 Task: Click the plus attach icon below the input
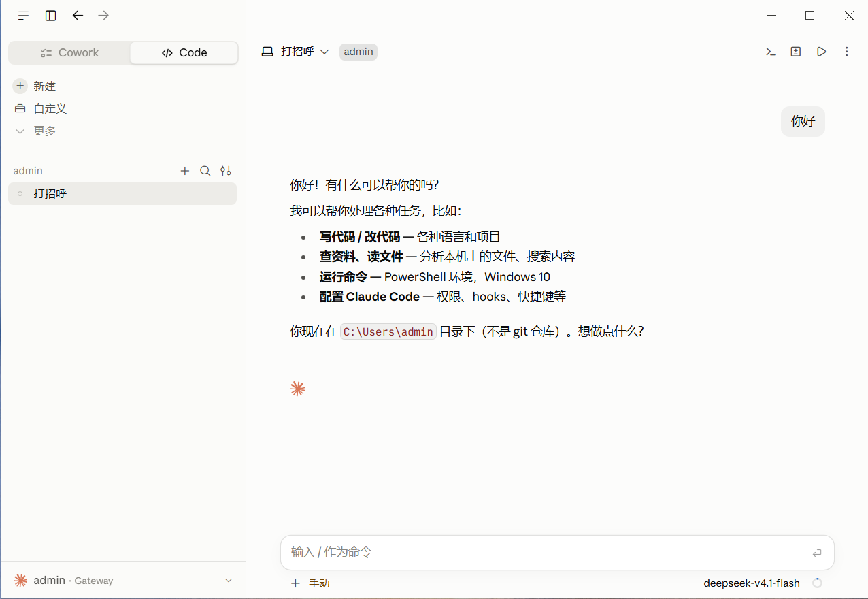point(295,583)
